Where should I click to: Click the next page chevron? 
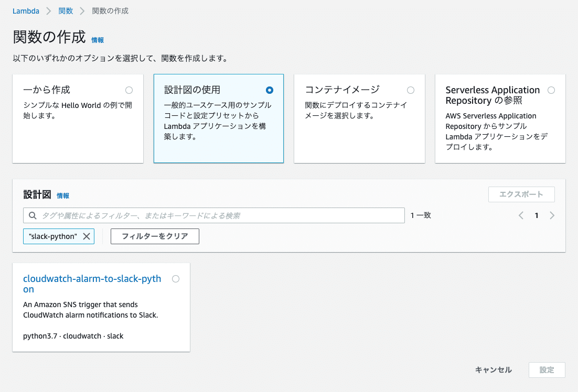pos(552,215)
